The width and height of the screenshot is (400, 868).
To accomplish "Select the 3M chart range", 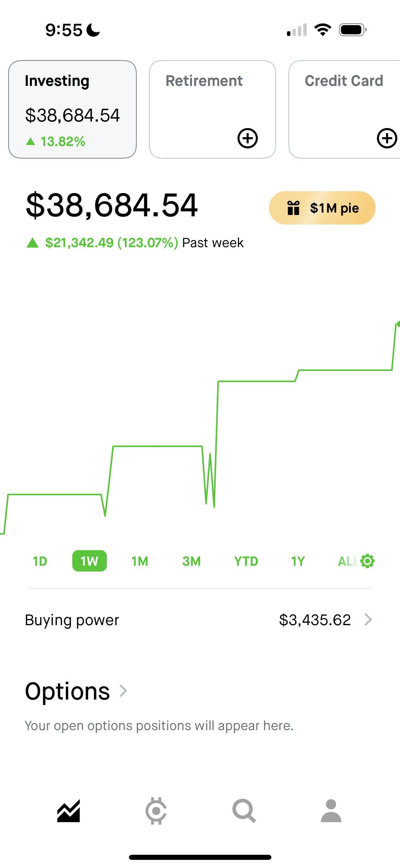I will pyautogui.click(x=191, y=561).
